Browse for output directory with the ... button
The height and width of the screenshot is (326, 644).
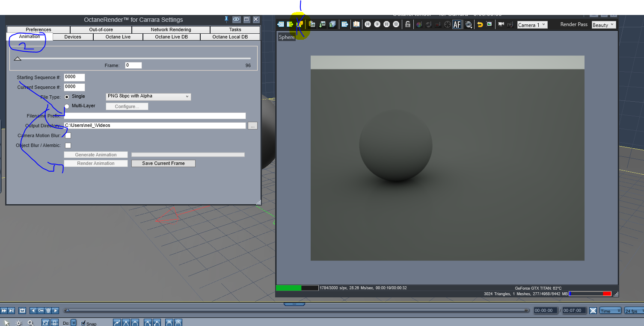[252, 126]
